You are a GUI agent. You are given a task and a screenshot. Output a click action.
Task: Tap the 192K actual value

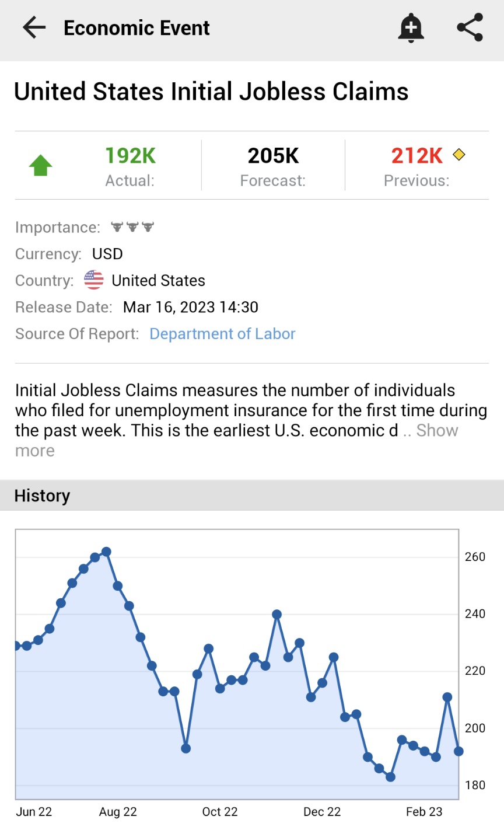click(130, 156)
